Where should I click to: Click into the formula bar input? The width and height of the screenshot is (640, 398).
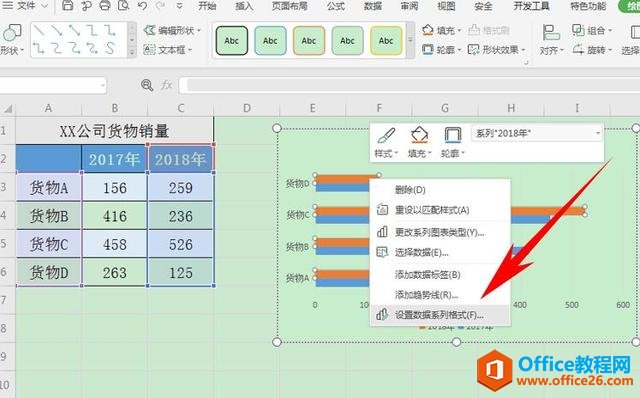click(x=409, y=85)
